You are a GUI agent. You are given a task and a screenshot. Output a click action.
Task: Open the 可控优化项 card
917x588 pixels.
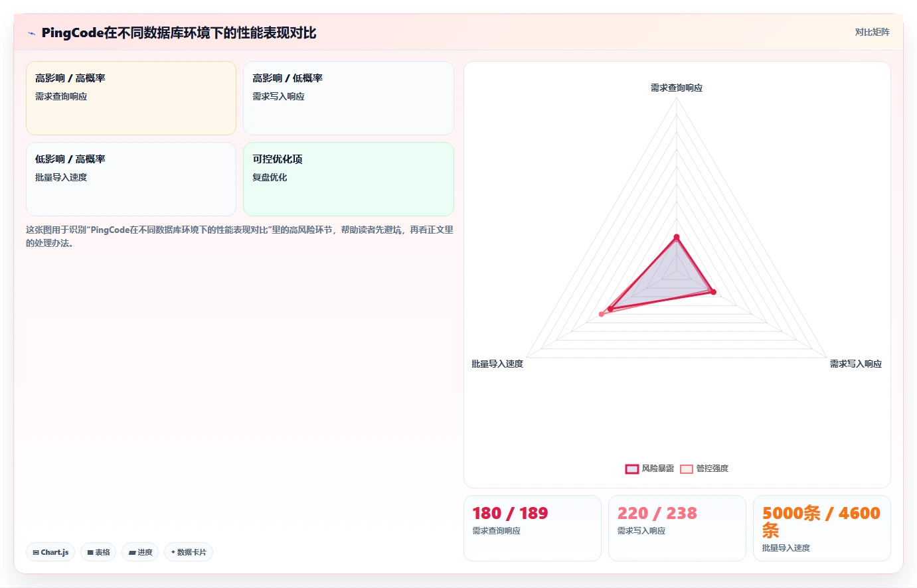[349, 179]
